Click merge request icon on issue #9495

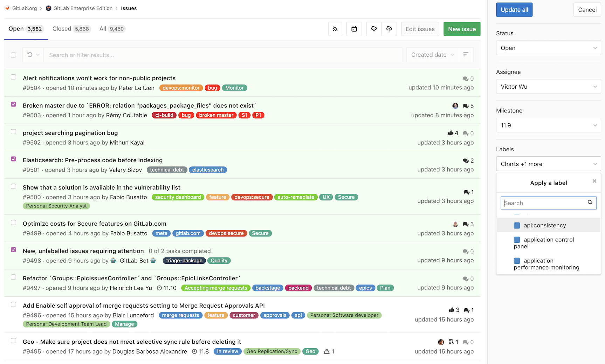coord(451,342)
